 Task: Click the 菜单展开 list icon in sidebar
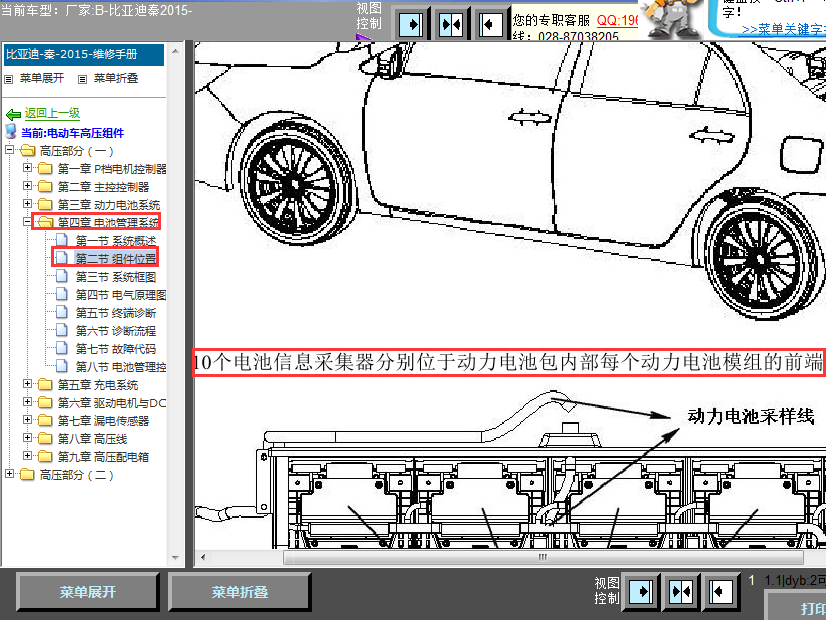tap(8, 80)
